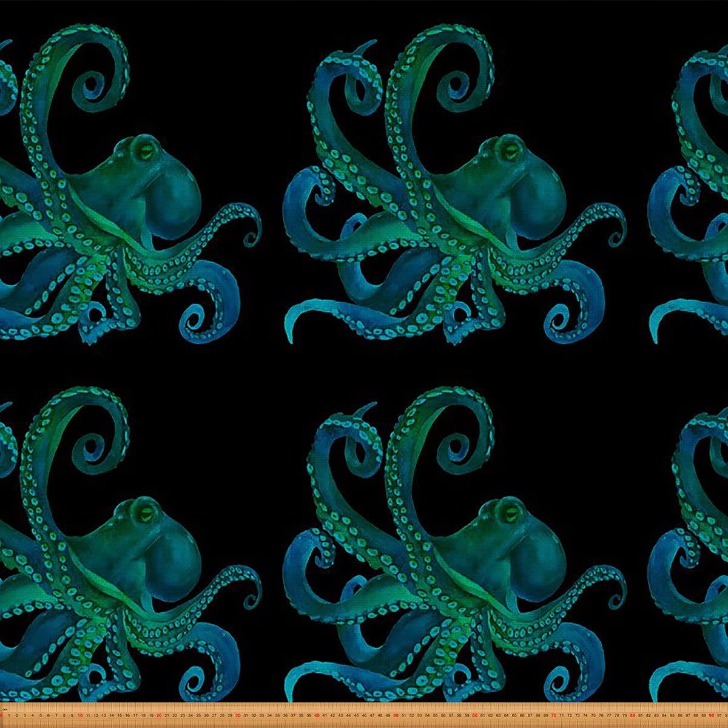Click the "cm" unit label on the ruler
This screenshot has height=728, width=728.
6,709
